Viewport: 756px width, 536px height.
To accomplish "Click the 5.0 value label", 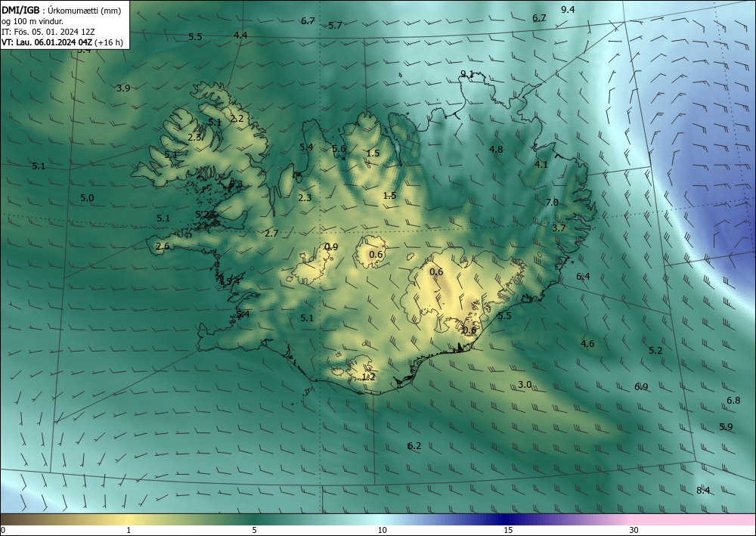I will point(87,197).
